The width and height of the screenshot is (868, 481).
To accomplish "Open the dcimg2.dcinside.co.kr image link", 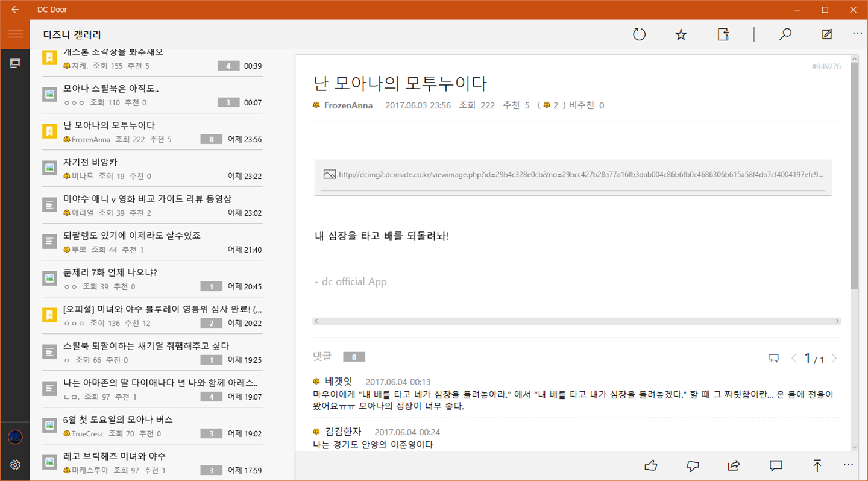I will point(573,175).
